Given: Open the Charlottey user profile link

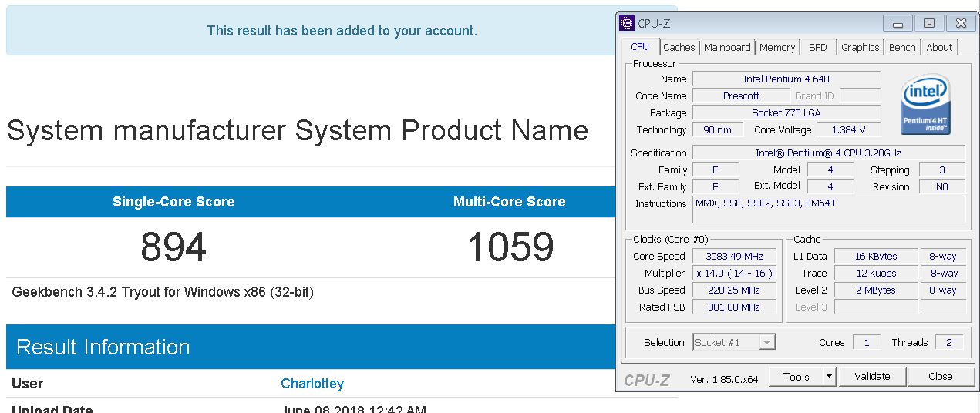Looking at the screenshot, I should [x=312, y=384].
